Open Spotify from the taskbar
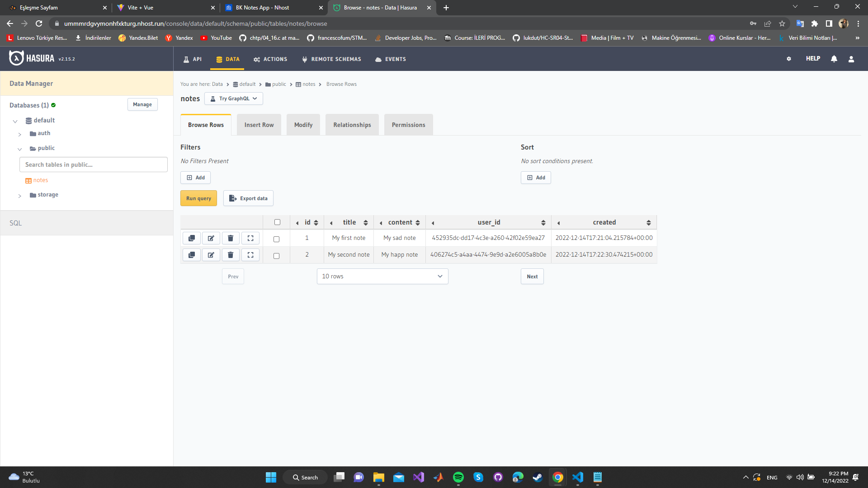The height and width of the screenshot is (488, 868). click(x=458, y=477)
